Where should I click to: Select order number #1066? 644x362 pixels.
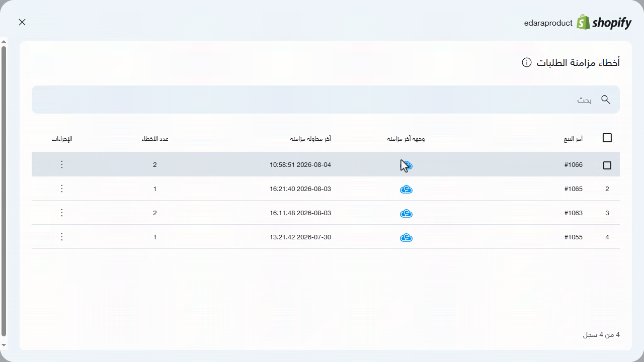click(574, 165)
